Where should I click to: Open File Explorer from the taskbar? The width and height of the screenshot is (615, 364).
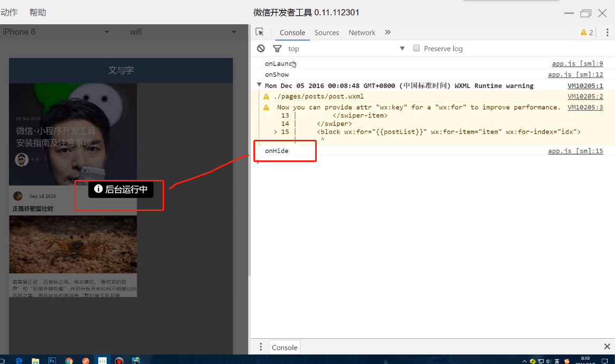(35, 360)
